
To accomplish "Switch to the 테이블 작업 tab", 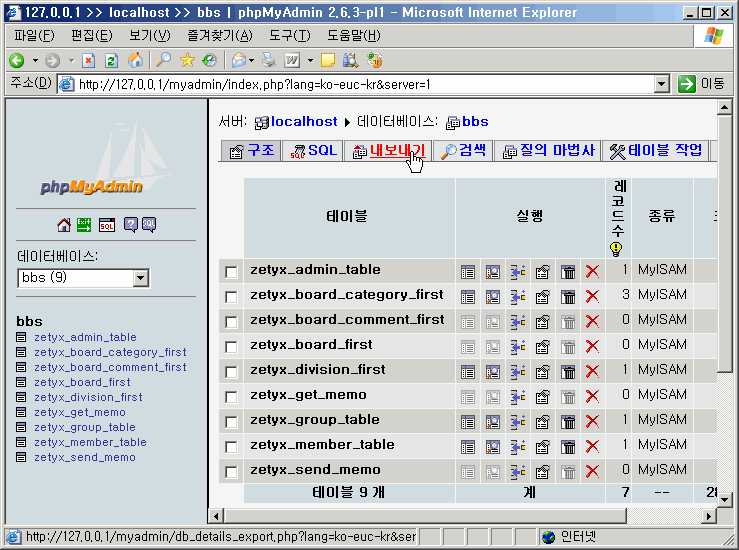I will (655, 151).
